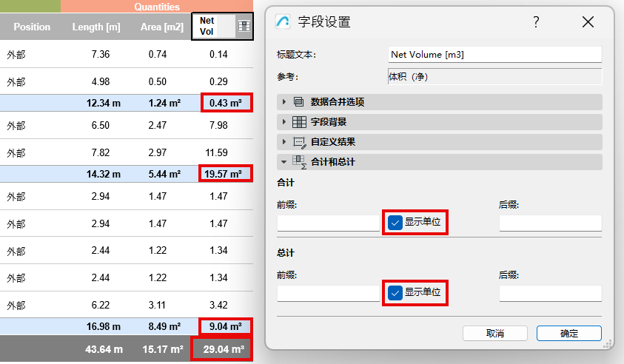The width and height of the screenshot is (624, 364).
Task: Click the 标题文本 field containing Net Volume [m3]
Action: point(494,54)
